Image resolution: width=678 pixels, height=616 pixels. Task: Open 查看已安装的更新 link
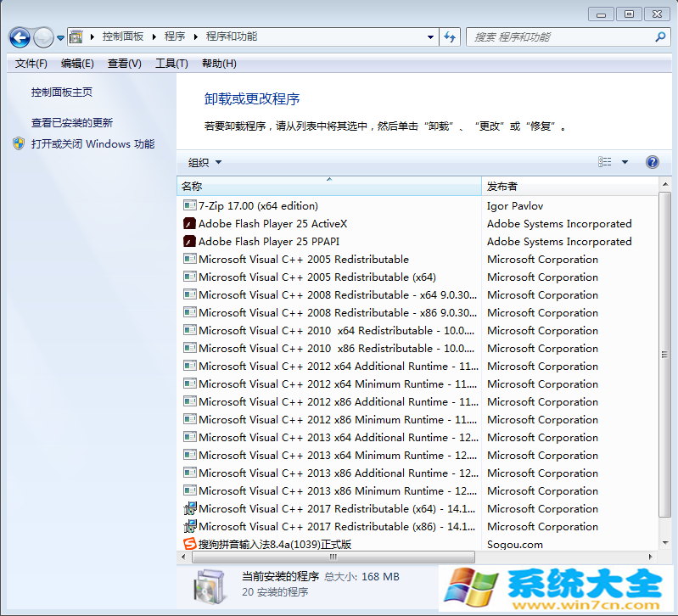coord(72,123)
